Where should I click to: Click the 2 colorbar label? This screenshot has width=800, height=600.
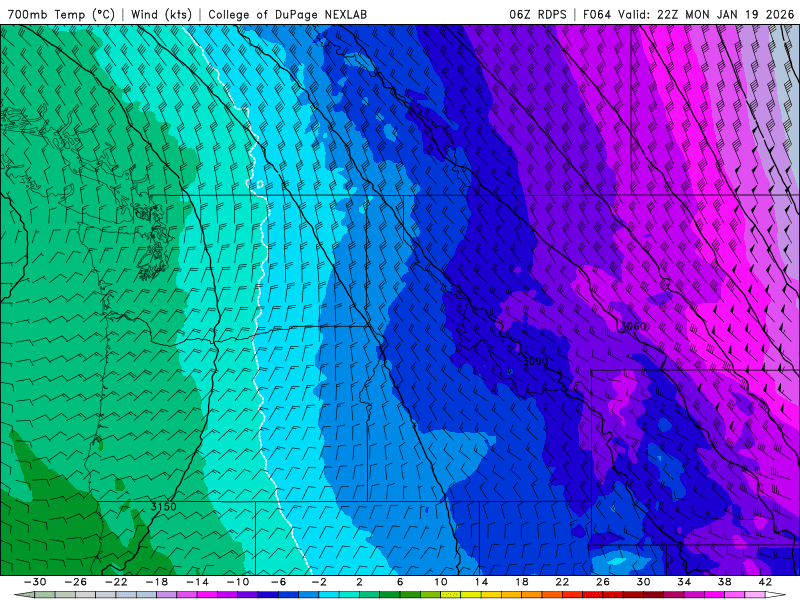[x=359, y=582]
